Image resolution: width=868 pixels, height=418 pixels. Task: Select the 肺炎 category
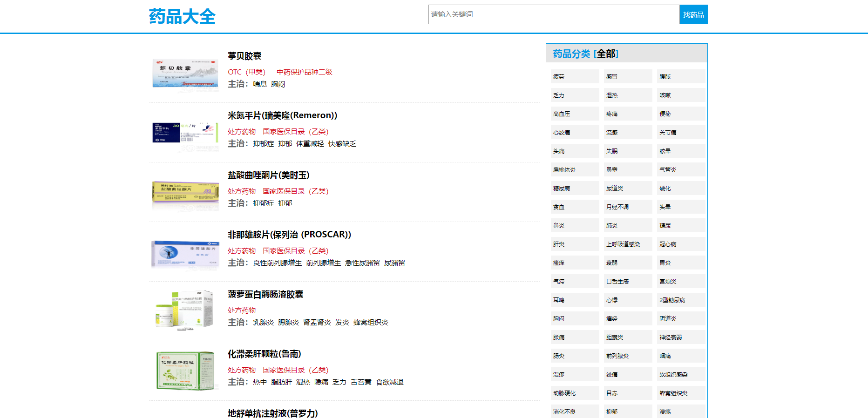[x=628, y=226]
